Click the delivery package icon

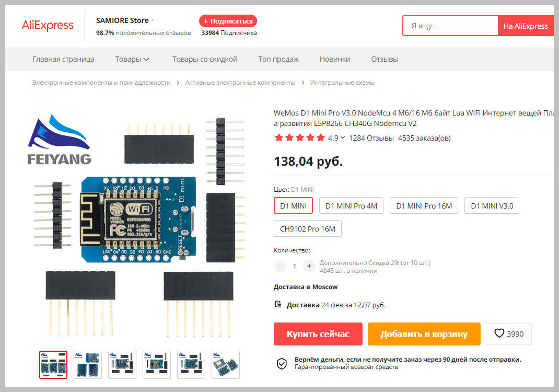[x=278, y=304]
